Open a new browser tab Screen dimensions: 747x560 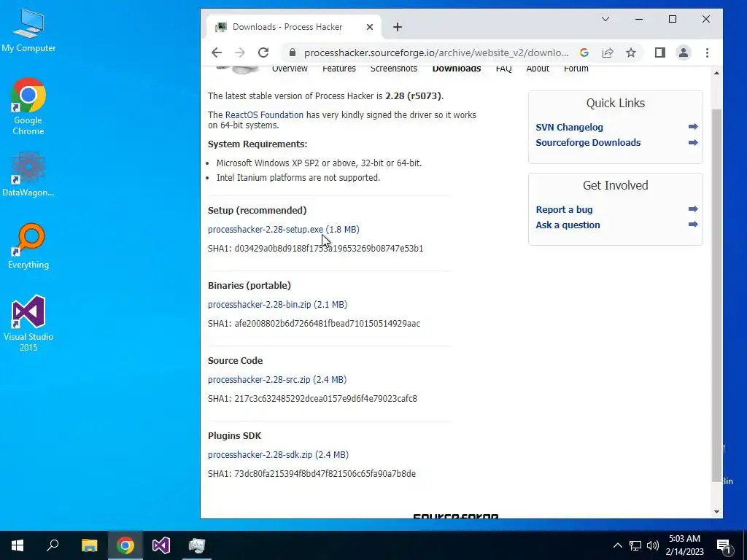point(398,27)
